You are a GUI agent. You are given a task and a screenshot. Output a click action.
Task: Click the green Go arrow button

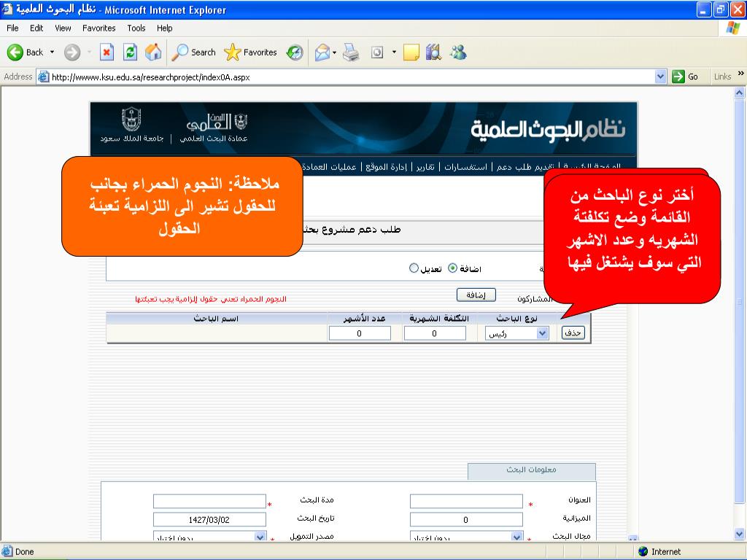coord(678,77)
